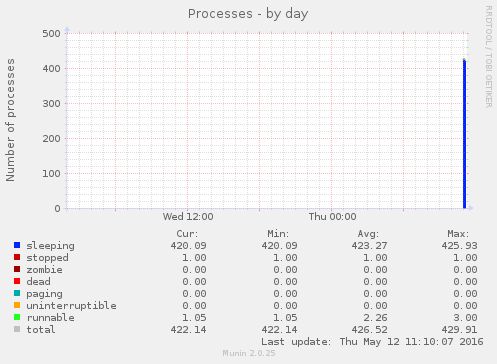The width and height of the screenshot is (497, 364).
Task: Click the 'Cur:' column header
Action: click(187, 234)
